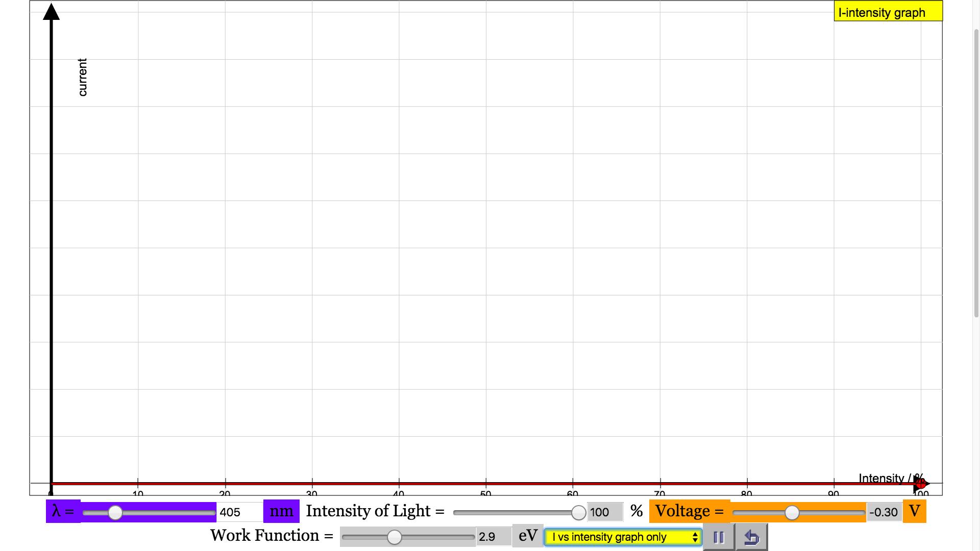Click the red data point on graph

coord(920,483)
